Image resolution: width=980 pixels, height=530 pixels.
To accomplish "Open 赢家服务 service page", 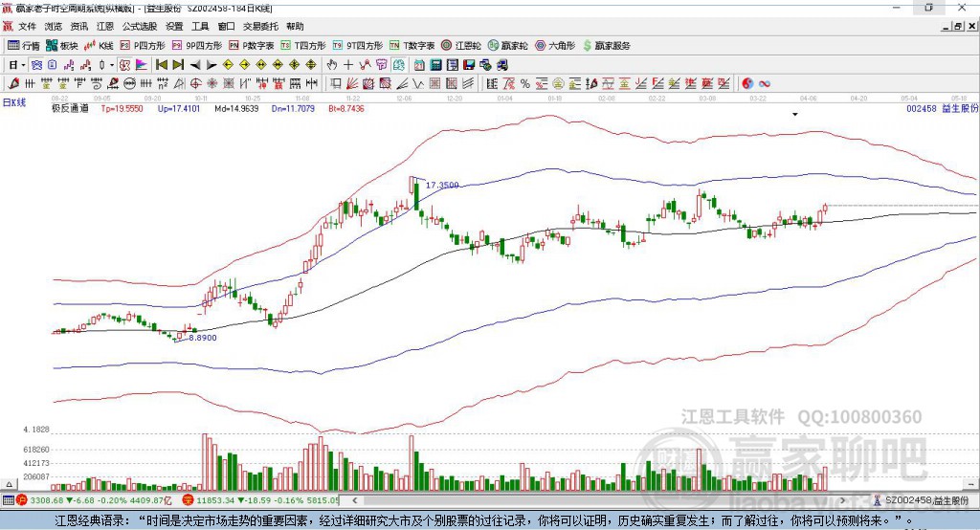I will click(606, 46).
